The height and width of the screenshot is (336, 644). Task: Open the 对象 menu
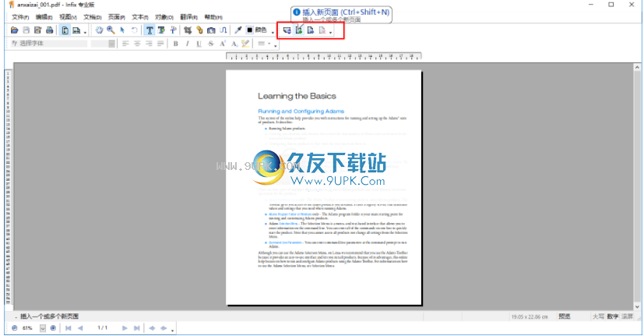[164, 17]
